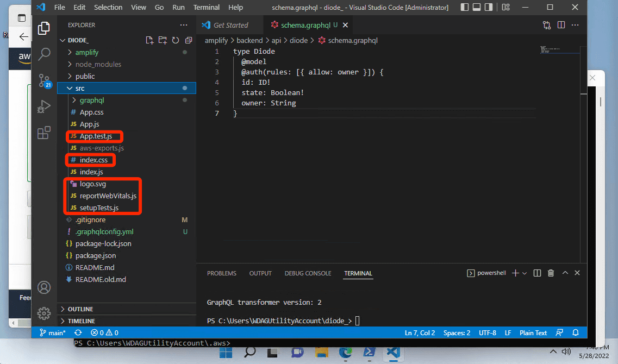
Task: Refresh the explorer file tree
Action: 176,40
